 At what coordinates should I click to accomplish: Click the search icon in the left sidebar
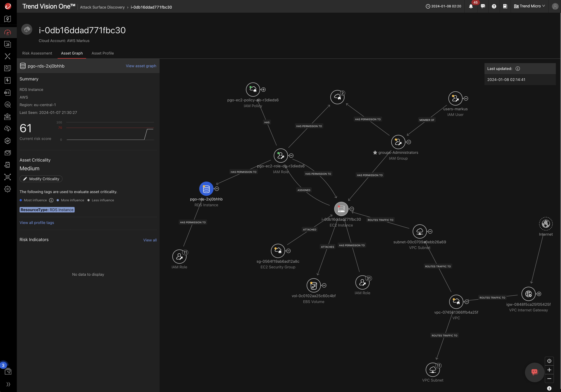[x=8, y=105]
